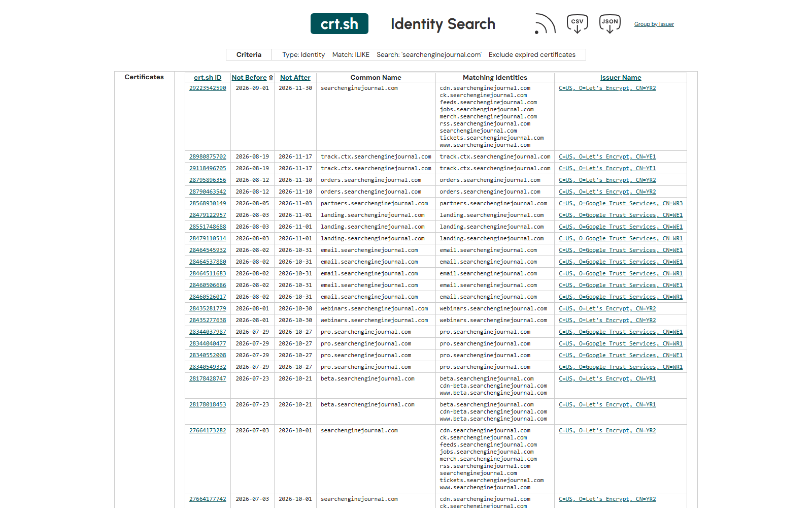Open Let's Encrypt YR1 issuer for 28178428747
812x508 pixels.
pos(607,379)
